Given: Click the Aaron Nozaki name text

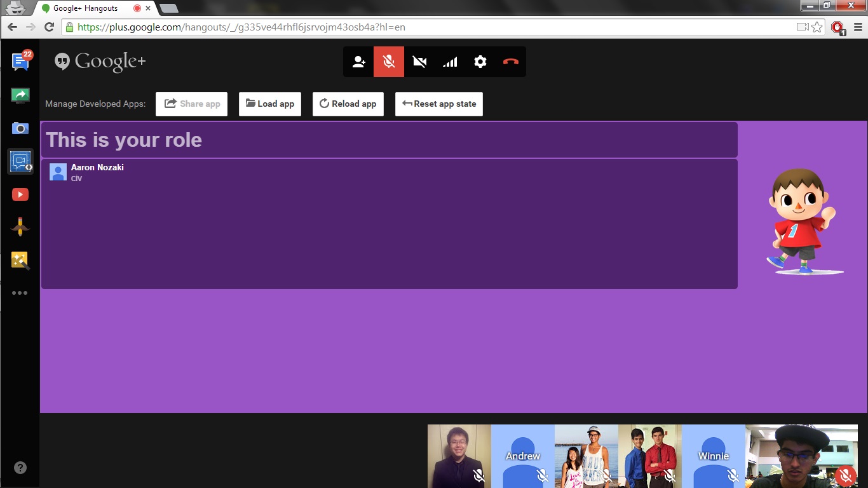Looking at the screenshot, I should [97, 168].
